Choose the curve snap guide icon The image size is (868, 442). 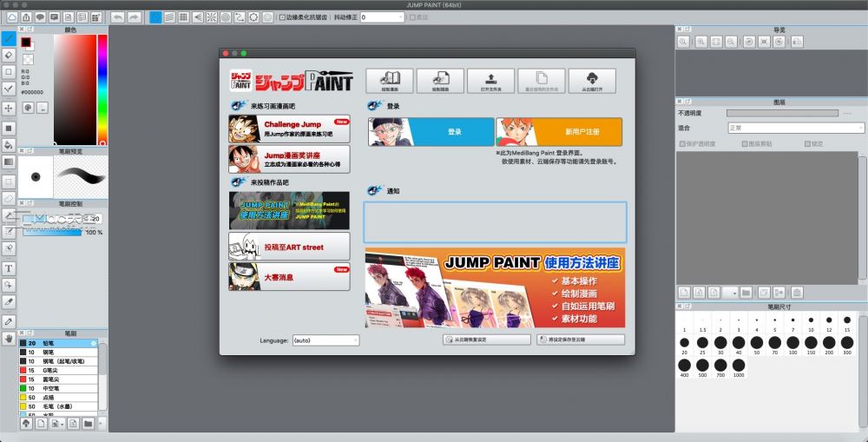tap(240, 17)
